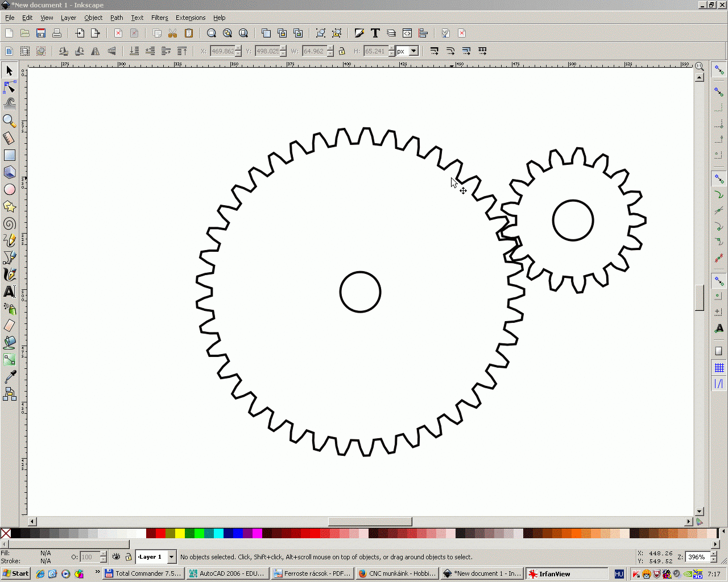
Task: Flip selection horizontally
Action: [x=96, y=51]
